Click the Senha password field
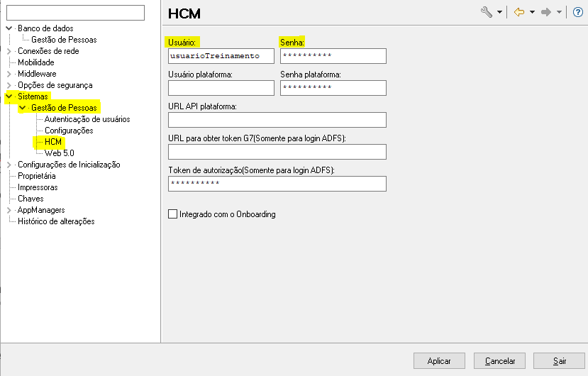The height and width of the screenshot is (376, 588). (x=333, y=56)
